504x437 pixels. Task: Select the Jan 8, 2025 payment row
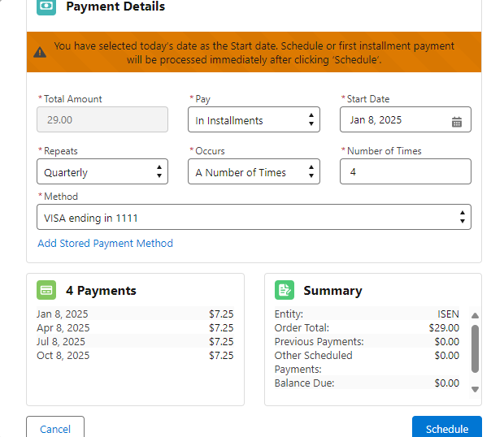135,314
